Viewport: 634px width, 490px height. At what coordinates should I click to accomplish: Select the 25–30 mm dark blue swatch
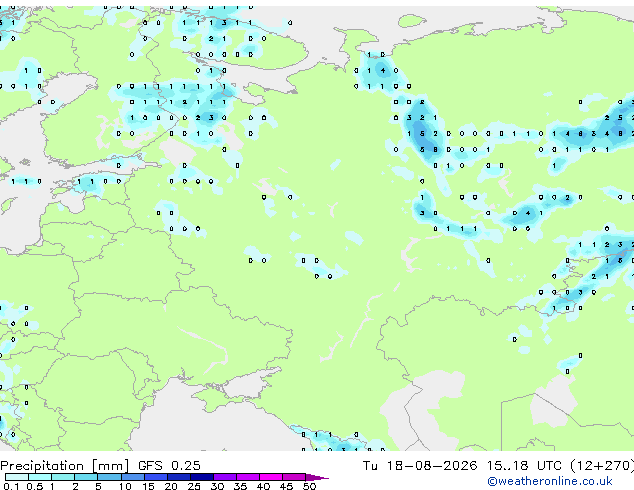201,477
